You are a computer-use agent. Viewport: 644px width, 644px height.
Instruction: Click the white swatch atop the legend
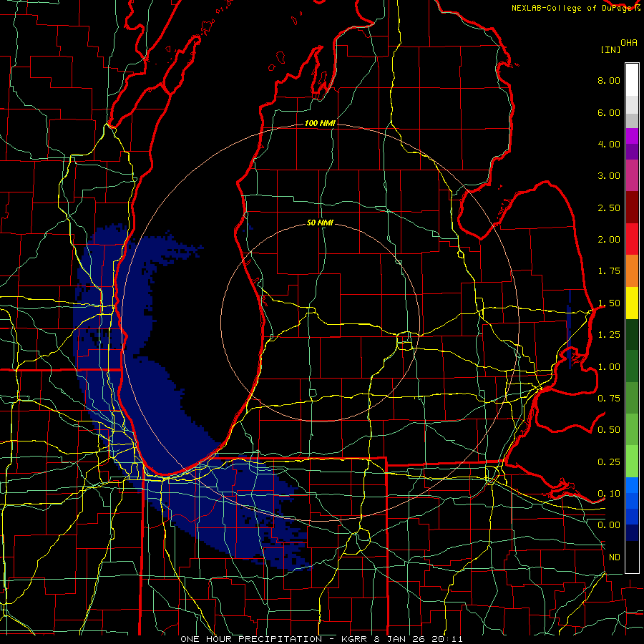[632, 79]
